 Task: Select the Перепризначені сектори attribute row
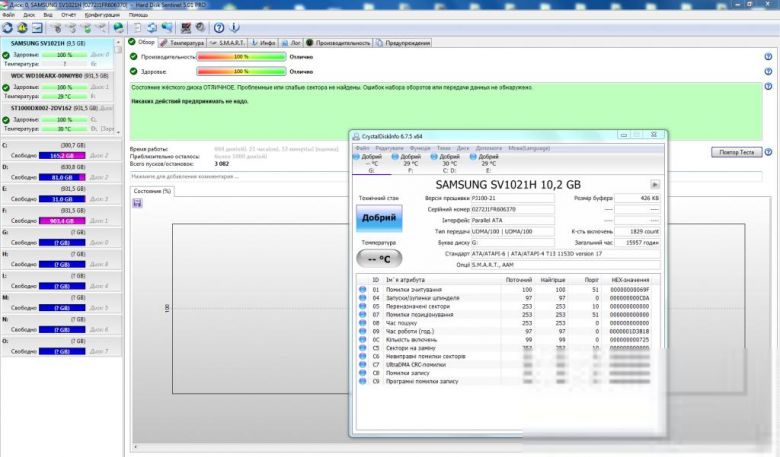(507, 306)
